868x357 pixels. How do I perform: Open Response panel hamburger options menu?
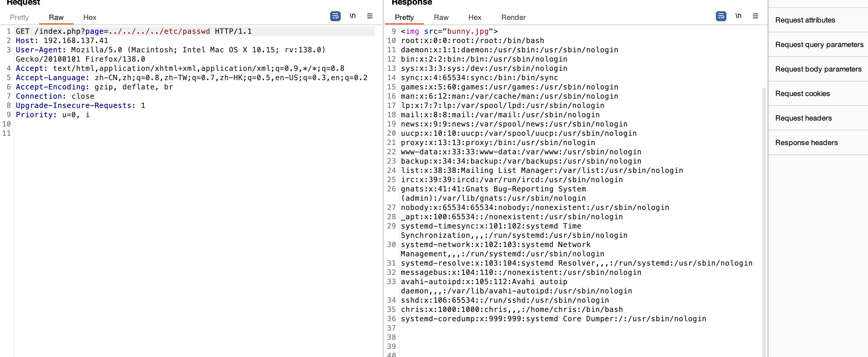[x=756, y=16]
